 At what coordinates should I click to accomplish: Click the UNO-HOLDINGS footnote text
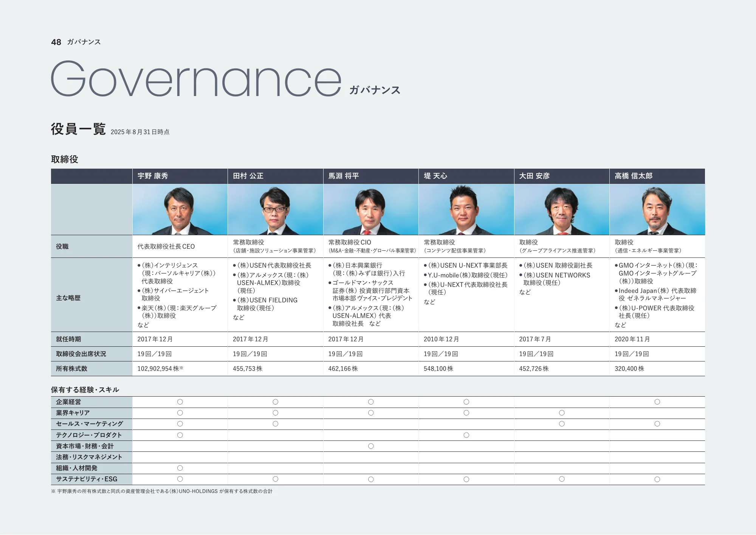tap(162, 492)
